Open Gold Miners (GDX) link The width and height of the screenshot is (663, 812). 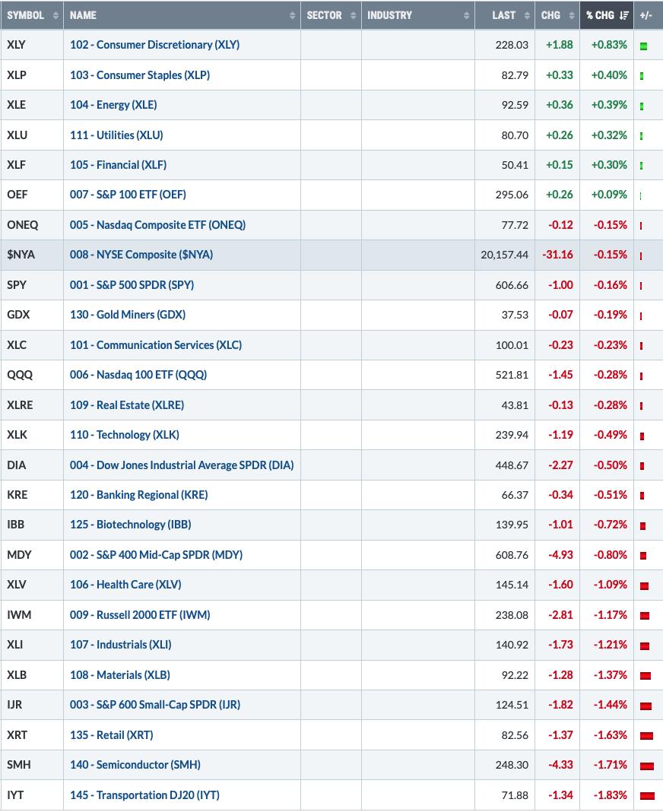[x=128, y=315]
